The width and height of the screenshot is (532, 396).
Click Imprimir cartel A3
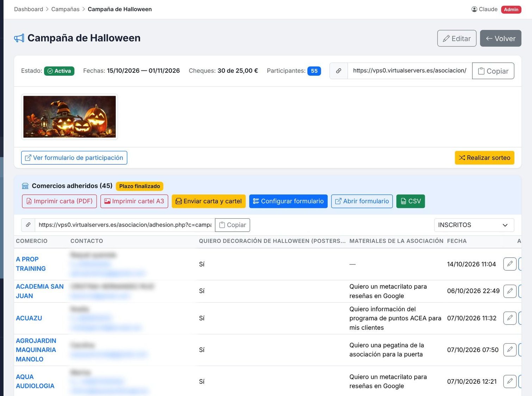(134, 201)
